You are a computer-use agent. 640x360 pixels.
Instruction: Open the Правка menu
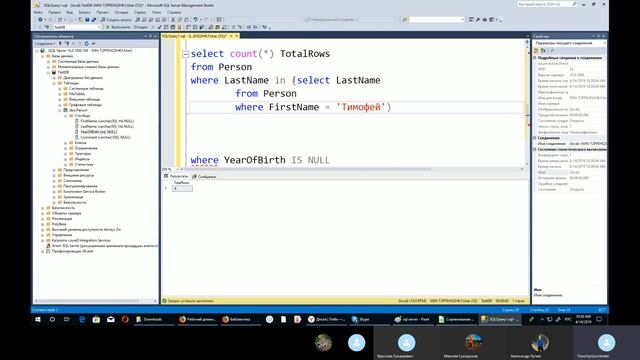click(x=54, y=12)
